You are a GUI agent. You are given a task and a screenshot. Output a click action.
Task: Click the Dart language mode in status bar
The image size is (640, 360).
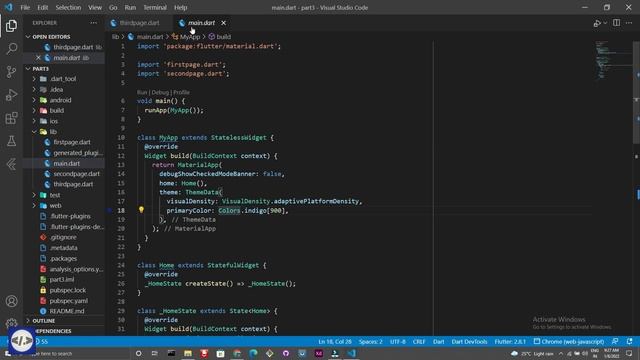[x=438, y=341]
